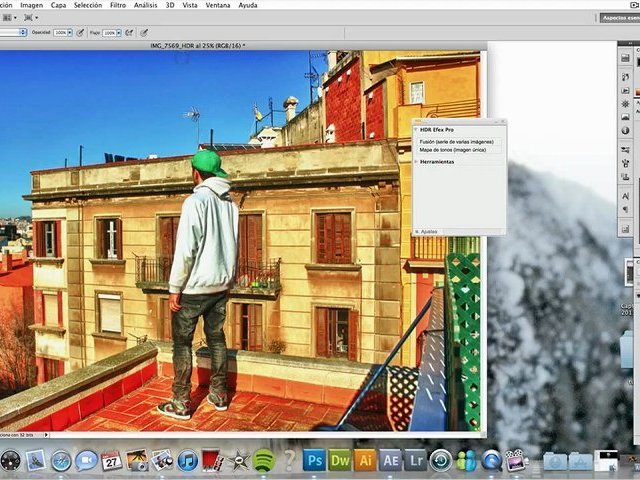Open the Navigator wheel panel icon
This screenshot has width=640, height=480.
click(625, 104)
